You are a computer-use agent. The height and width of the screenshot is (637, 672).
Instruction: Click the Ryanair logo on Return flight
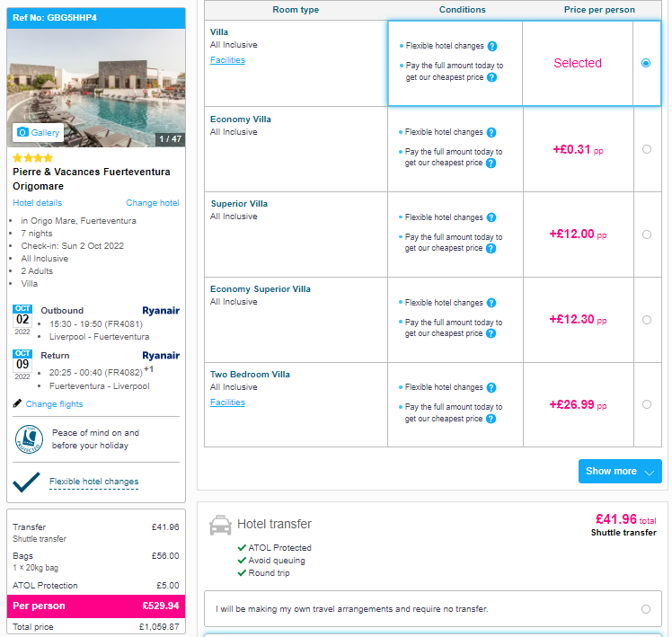point(161,356)
